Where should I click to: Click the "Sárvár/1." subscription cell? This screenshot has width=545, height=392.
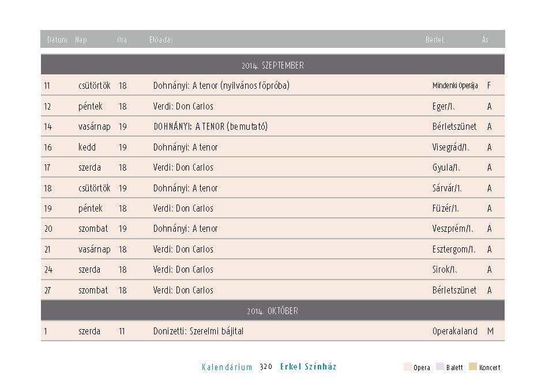[447, 189]
